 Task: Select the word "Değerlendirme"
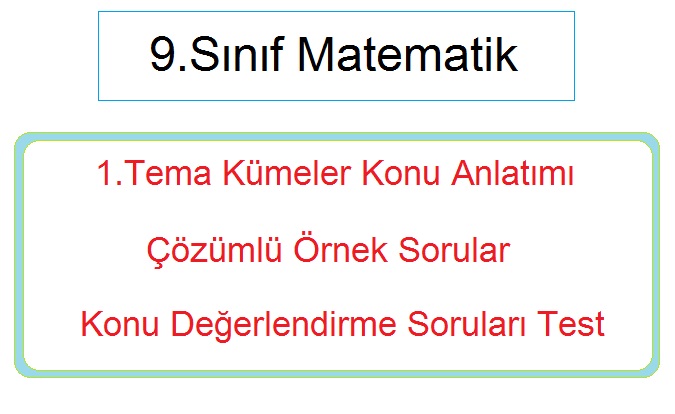[284, 325]
